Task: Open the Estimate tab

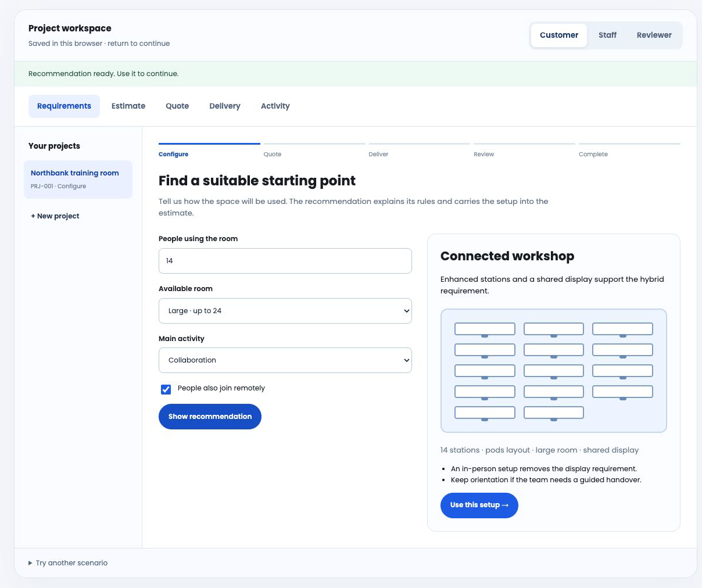Action: pos(128,106)
